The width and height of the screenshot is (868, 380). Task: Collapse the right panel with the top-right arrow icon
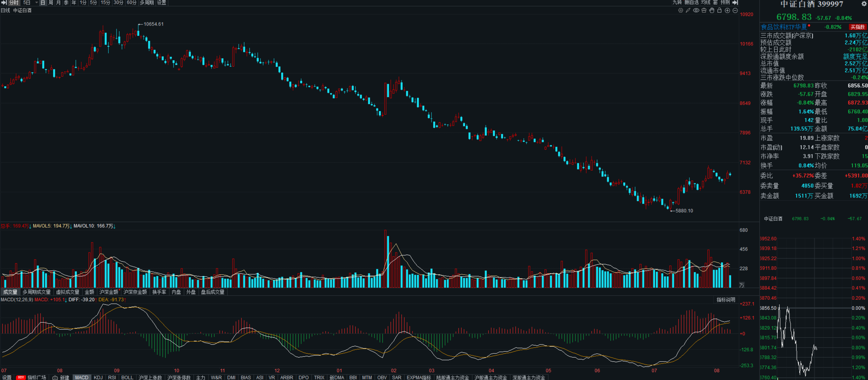pos(735,2)
